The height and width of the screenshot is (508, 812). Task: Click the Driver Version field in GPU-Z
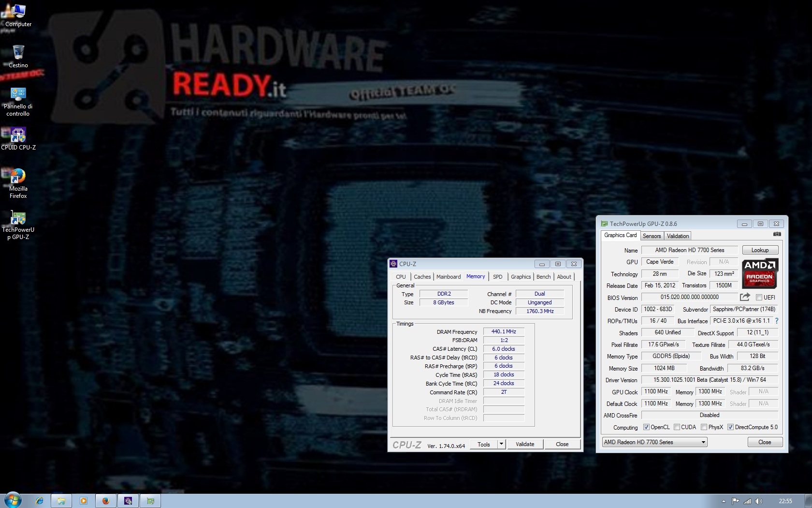[710, 380]
